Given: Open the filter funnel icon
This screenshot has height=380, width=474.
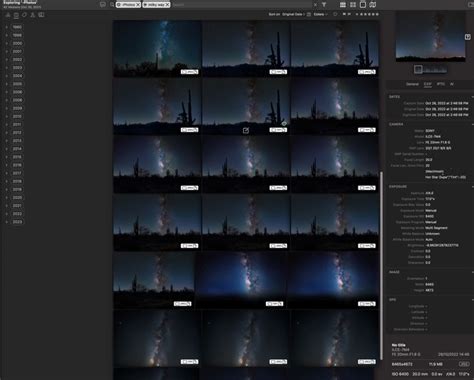Looking at the screenshot, I should coord(324,5).
